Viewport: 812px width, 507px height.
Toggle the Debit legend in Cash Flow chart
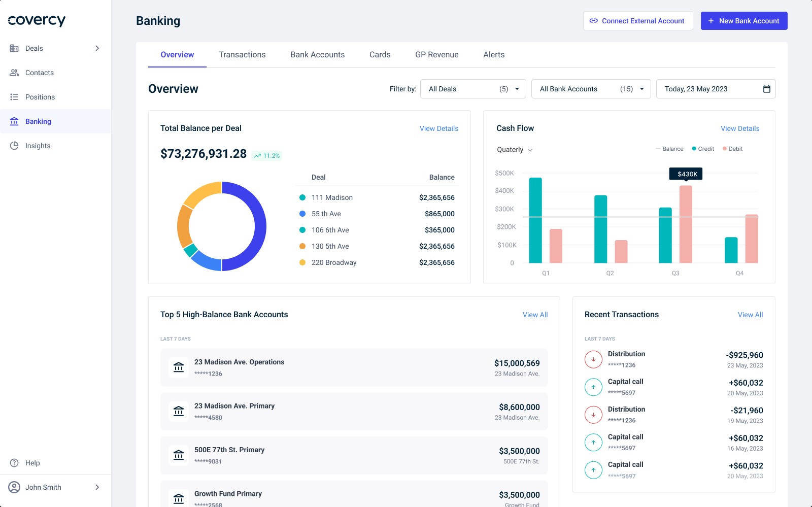tap(732, 149)
